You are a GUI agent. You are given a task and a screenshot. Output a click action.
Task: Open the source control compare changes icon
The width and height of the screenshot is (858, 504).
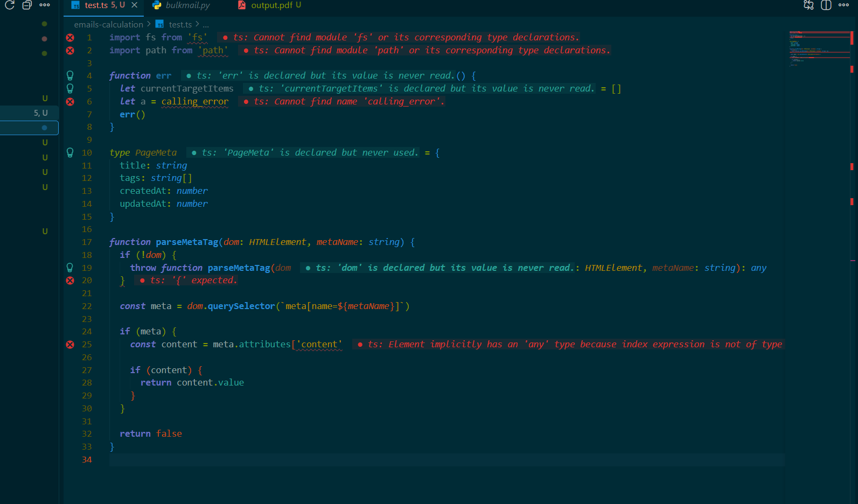(x=808, y=5)
